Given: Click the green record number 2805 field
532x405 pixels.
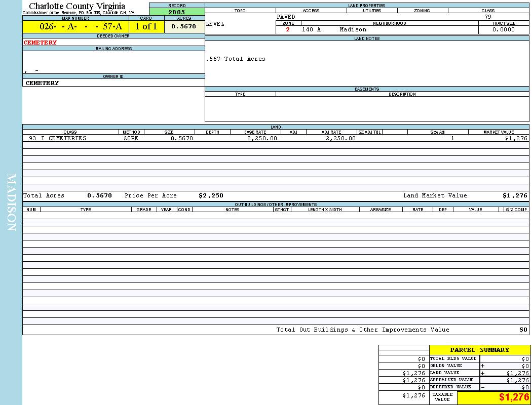Looking at the screenshot, I should [x=177, y=12].
